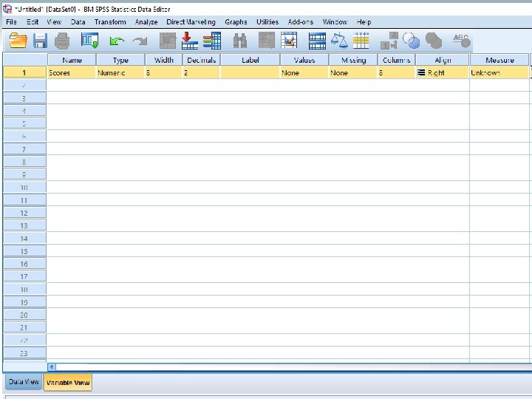Select the Numeric type cell

(120, 72)
